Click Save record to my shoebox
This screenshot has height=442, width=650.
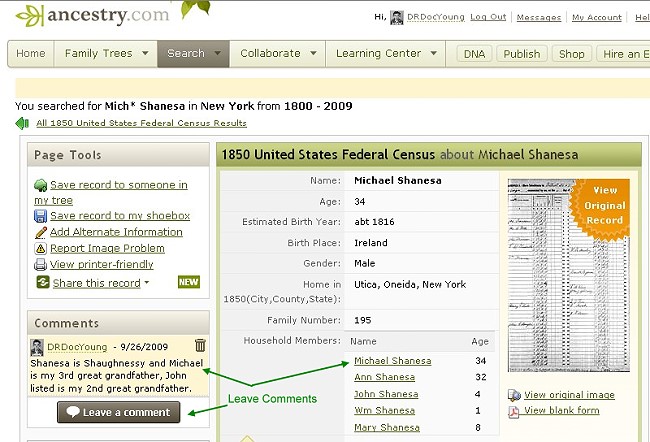120,216
